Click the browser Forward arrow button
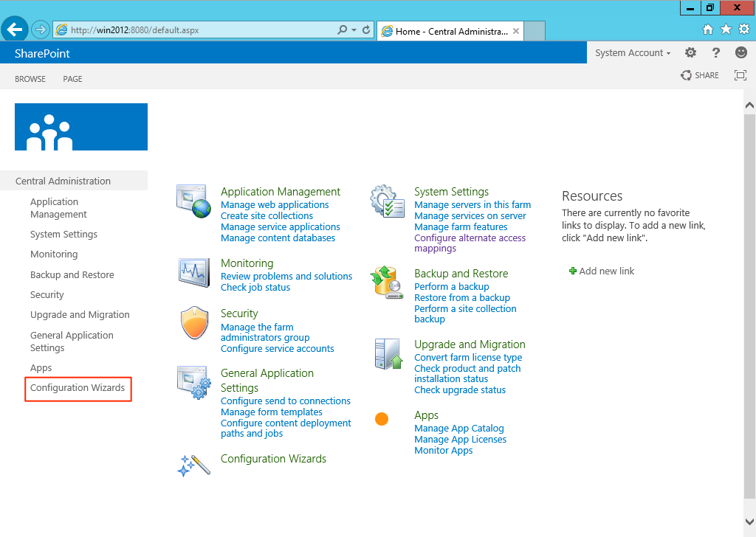 [41, 30]
